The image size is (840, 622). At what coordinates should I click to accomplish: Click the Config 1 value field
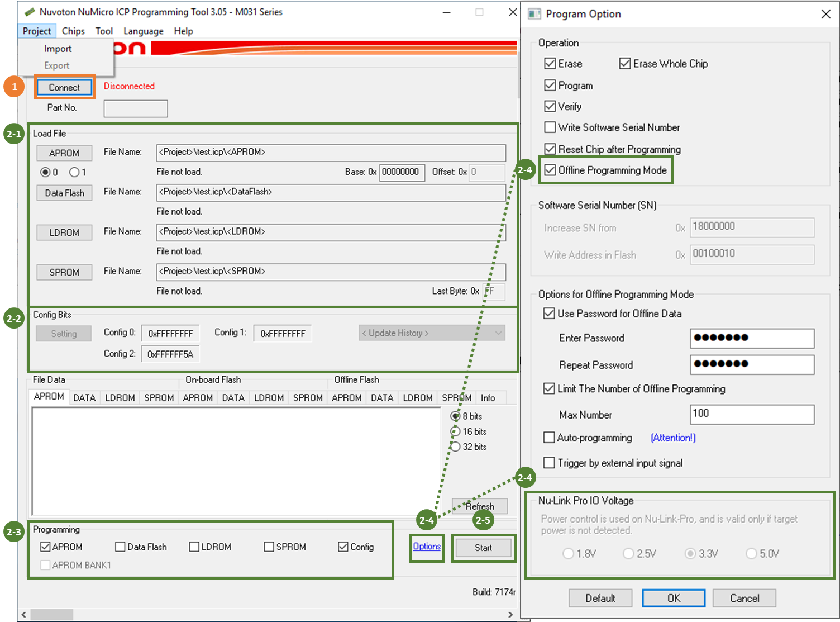[283, 334]
